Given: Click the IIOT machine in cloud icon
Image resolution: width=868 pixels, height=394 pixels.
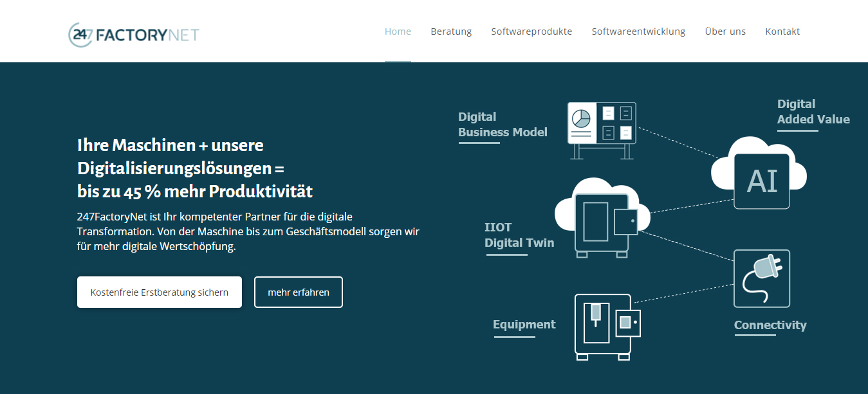Looking at the screenshot, I should [602, 219].
